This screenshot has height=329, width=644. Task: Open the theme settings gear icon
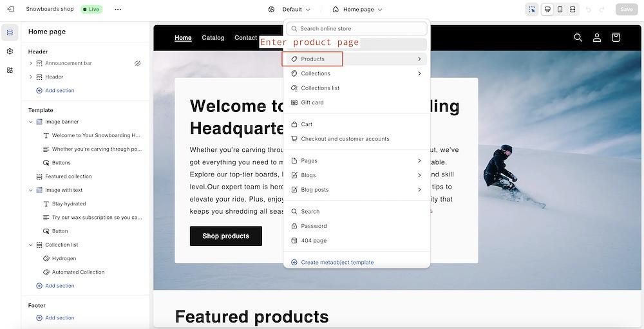pos(10,51)
